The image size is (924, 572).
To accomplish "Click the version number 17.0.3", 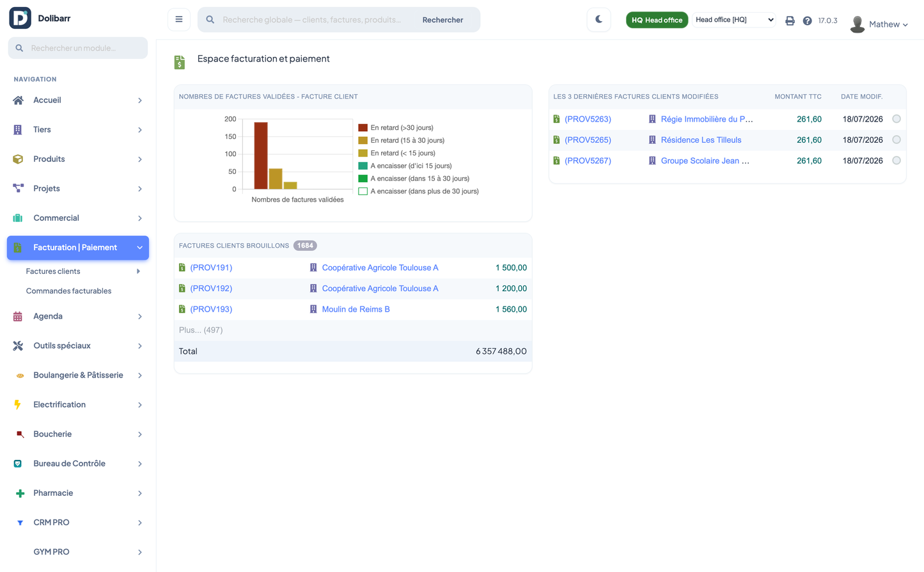I will (827, 20).
